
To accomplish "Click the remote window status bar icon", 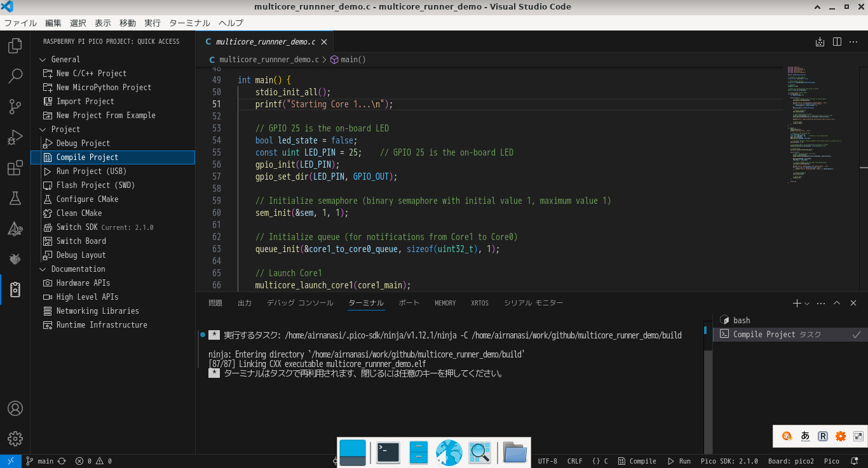I will point(11,461).
